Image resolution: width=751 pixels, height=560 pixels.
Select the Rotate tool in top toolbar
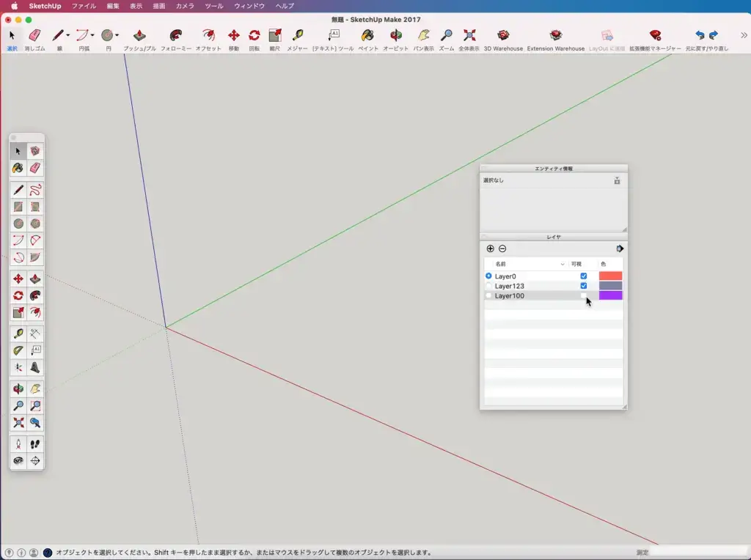point(254,35)
